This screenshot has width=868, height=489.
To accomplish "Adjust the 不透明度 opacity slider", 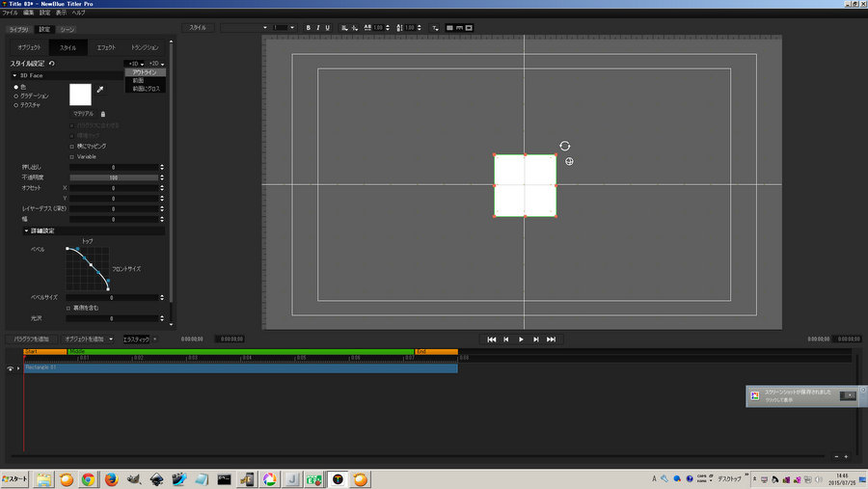I will pyautogui.click(x=114, y=177).
